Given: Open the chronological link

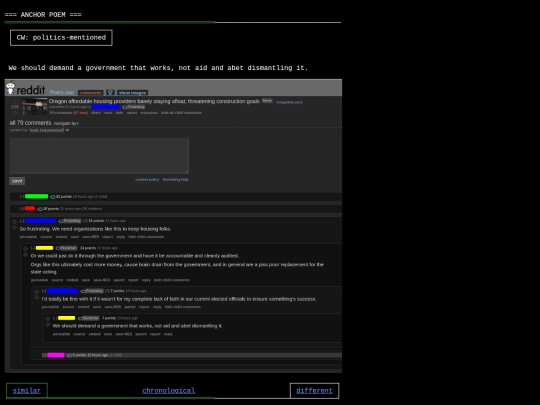Looking at the screenshot, I should point(168,391).
